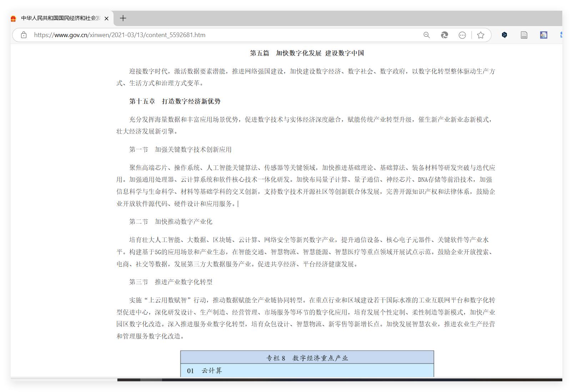Click 第三节 推进产业数字化转型 section title
Image resolution: width=573 pixels, height=392 pixels.
pos(171,282)
